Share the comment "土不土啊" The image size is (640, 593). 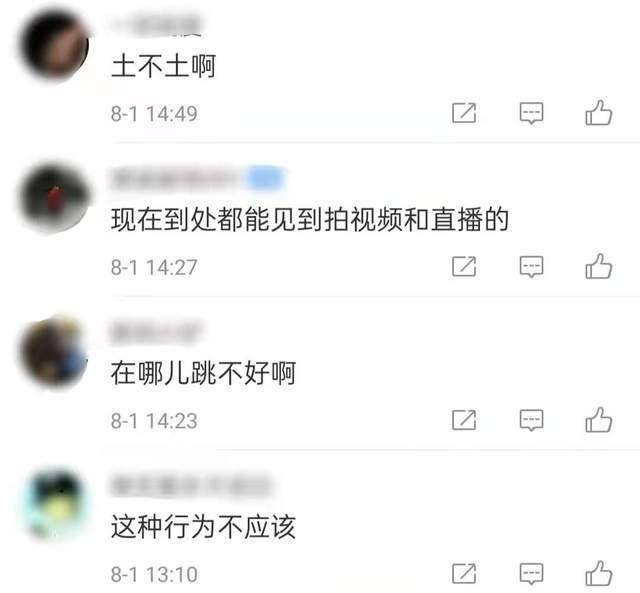point(464,113)
